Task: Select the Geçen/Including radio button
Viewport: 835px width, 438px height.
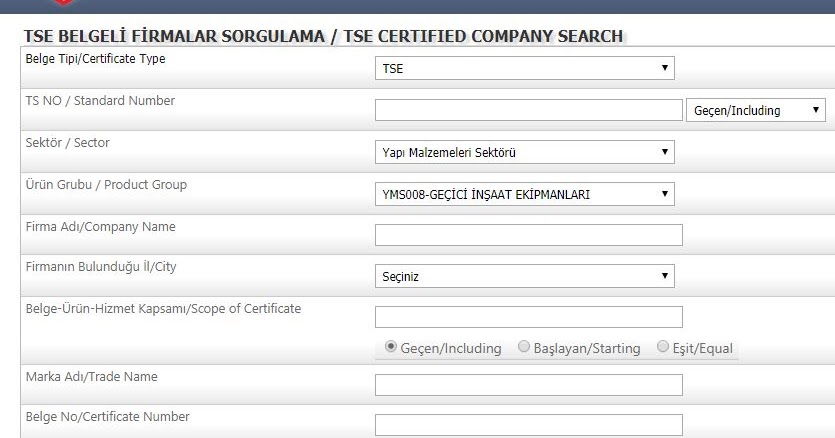Action: pos(391,347)
